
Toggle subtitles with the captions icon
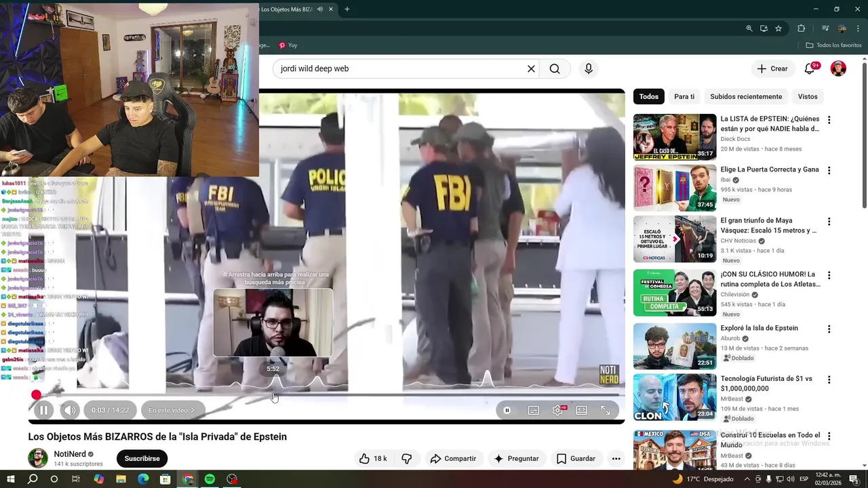(534, 410)
